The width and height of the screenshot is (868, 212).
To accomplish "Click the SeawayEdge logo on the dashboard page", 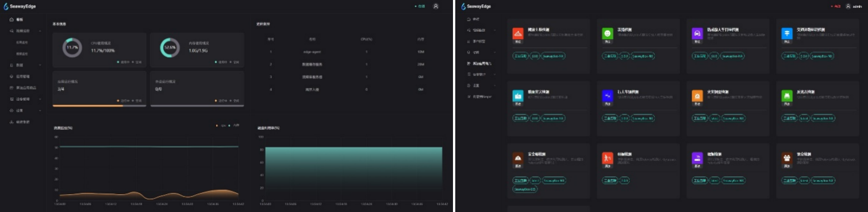I will 20,6.
